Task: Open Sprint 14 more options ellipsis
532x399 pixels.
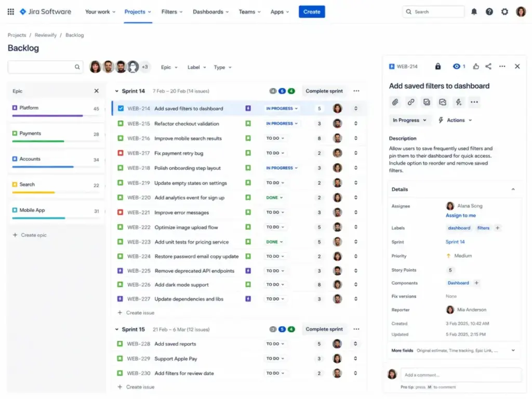Action: [x=356, y=91]
